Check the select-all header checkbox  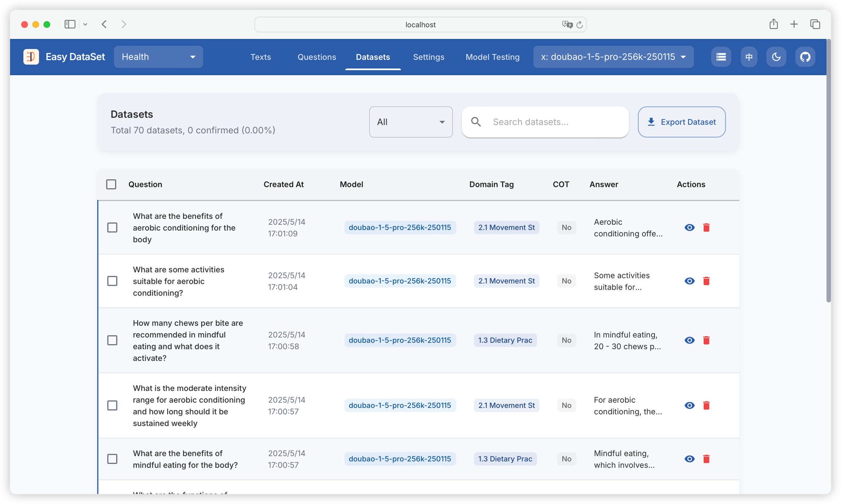111,184
